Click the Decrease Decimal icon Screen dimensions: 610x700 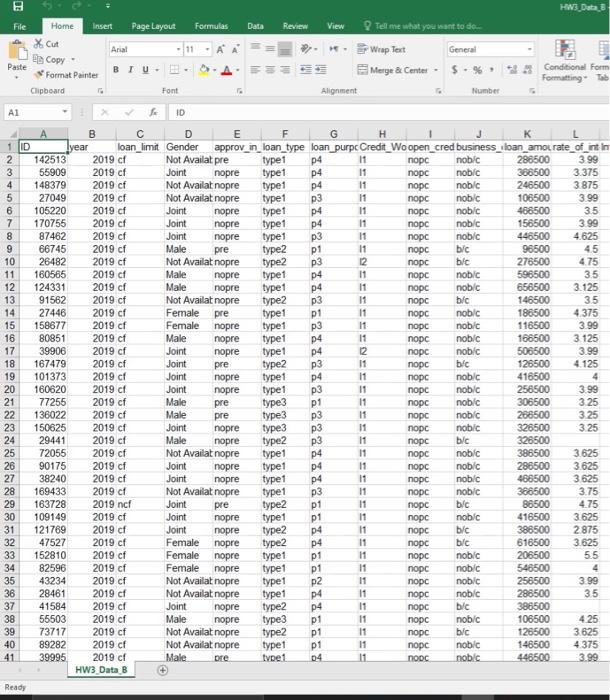[527, 70]
